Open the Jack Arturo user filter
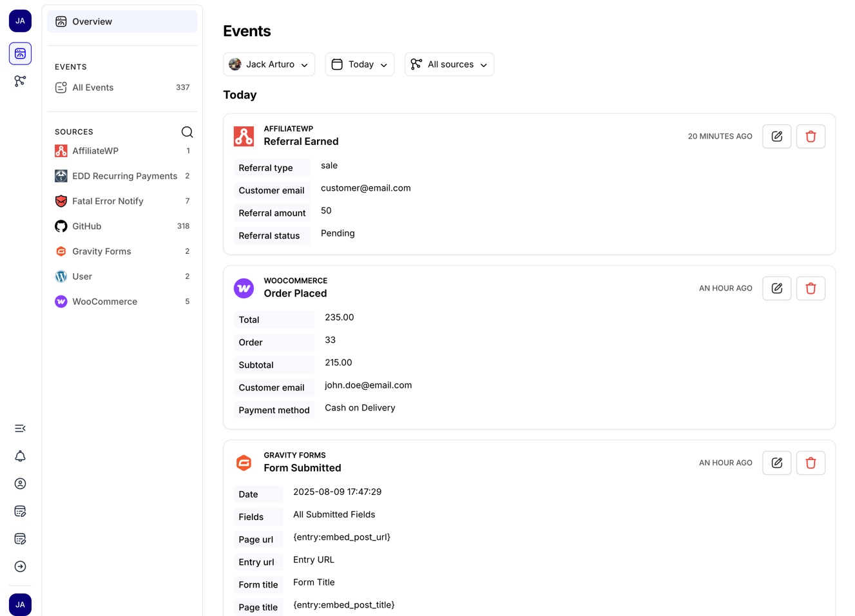Screen dimensions: 855x616 click(269, 64)
